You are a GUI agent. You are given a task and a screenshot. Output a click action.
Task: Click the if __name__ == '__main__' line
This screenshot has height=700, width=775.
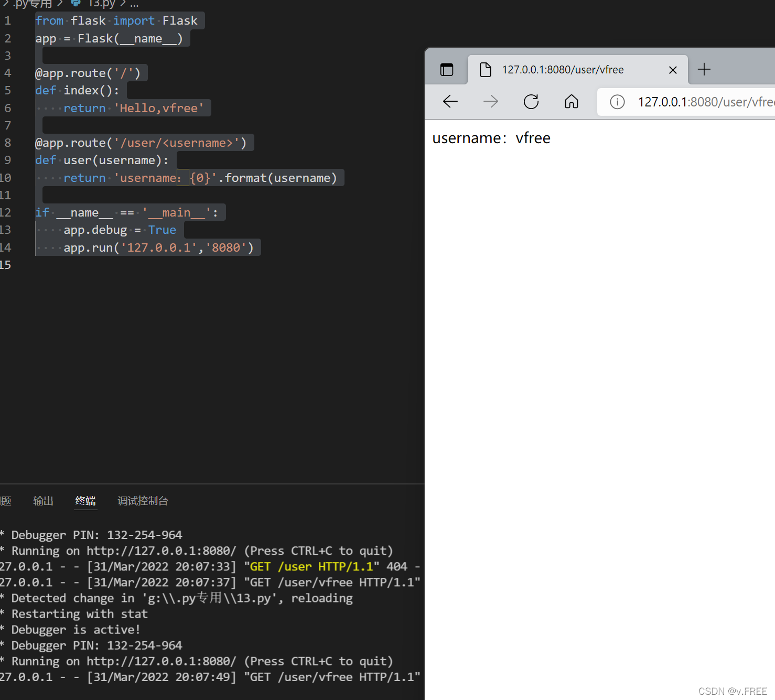click(127, 212)
